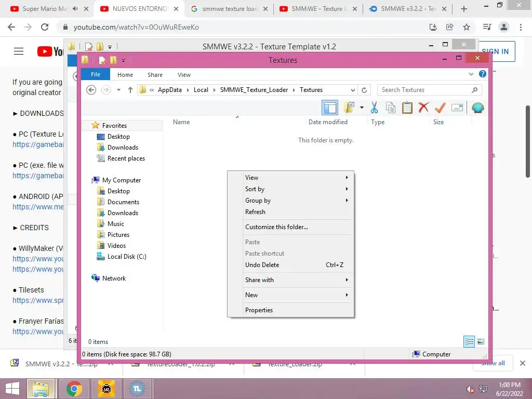Open the Quick Access Toolbar dropdown arrow

pos(123,60)
